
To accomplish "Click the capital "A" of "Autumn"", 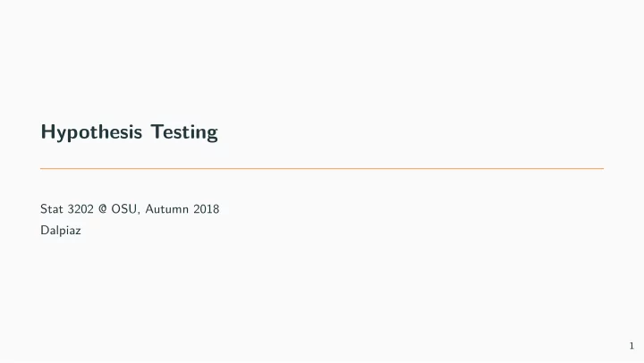I will tap(150, 209).
